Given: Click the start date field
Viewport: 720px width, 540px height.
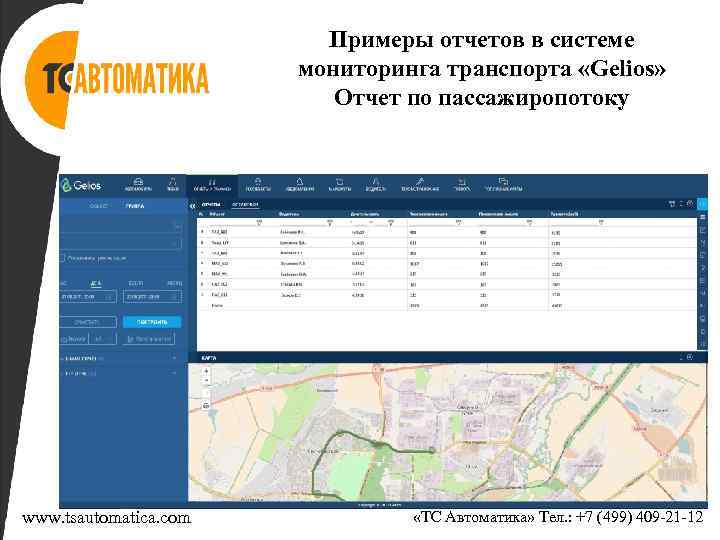Looking at the screenshot, I should click(x=88, y=297).
